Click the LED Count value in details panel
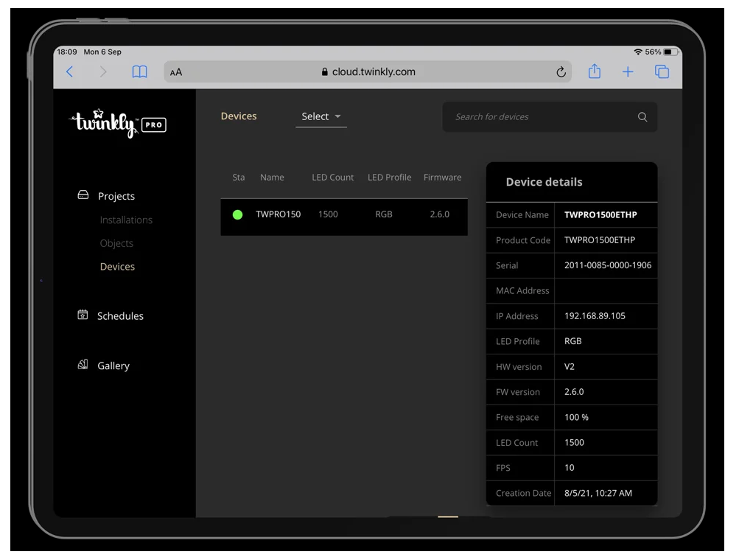Screen dimensions: 739x560 click(574, 443)
